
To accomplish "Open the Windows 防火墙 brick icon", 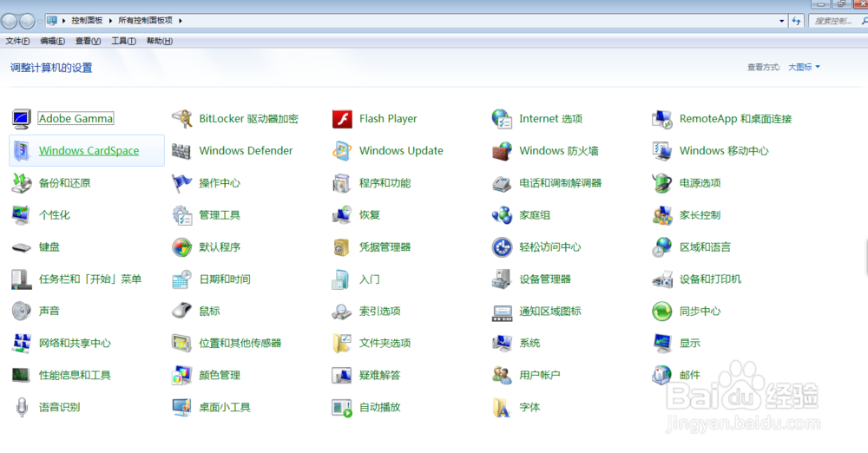I will pyautogui.click(x=502, y=151).
